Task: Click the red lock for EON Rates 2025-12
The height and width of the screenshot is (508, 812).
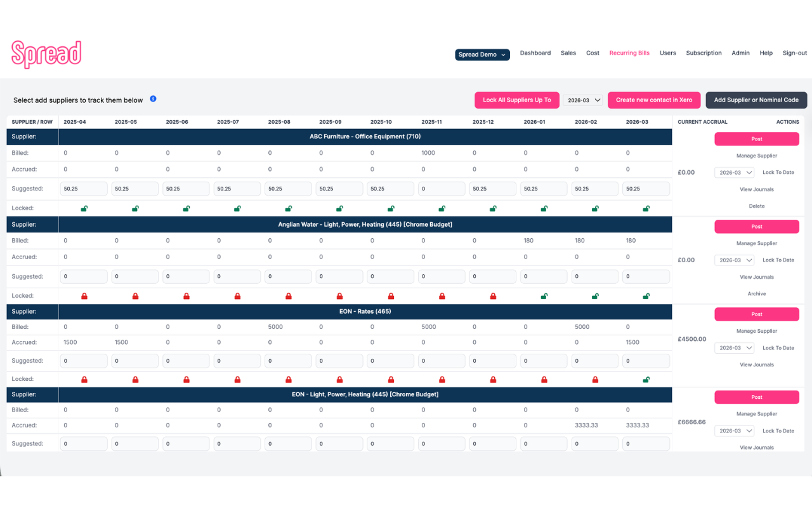Action: coord(493,379)
